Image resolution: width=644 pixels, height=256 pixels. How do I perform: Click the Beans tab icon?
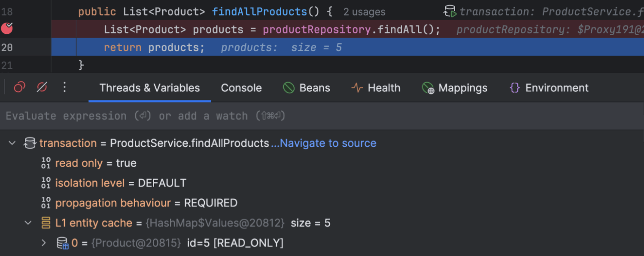pos(289,88)
